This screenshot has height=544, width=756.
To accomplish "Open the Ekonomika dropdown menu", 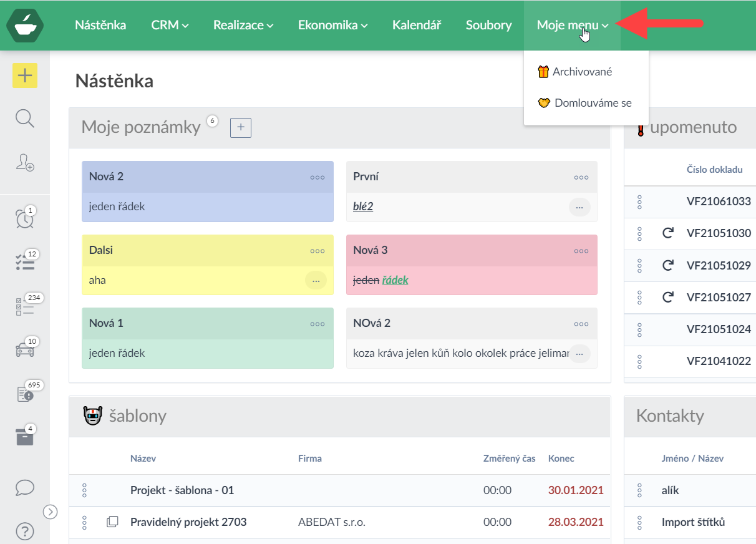I will [332, 26].
